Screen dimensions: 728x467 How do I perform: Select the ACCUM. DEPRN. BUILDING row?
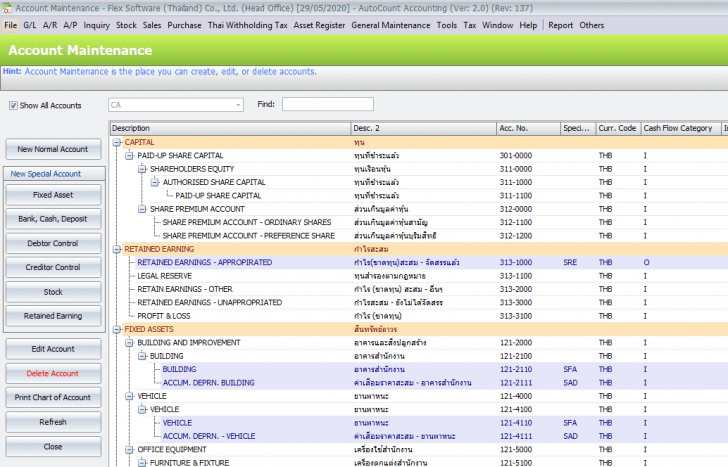[x=208, y=383]
